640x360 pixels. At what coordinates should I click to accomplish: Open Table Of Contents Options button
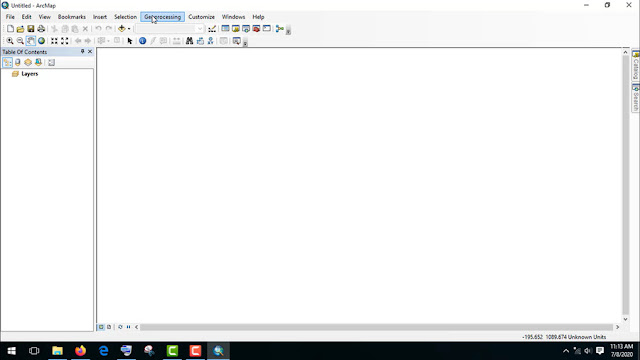[x=51, y=62]
